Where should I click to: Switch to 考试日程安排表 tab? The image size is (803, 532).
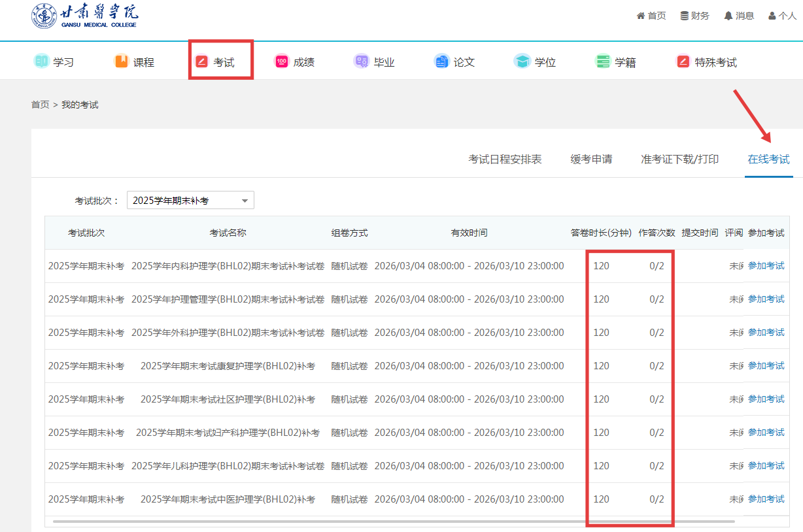(x=505, y=159)
